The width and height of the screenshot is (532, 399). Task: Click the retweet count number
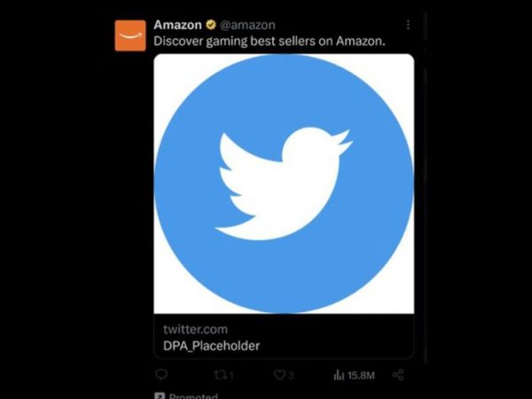231,375
